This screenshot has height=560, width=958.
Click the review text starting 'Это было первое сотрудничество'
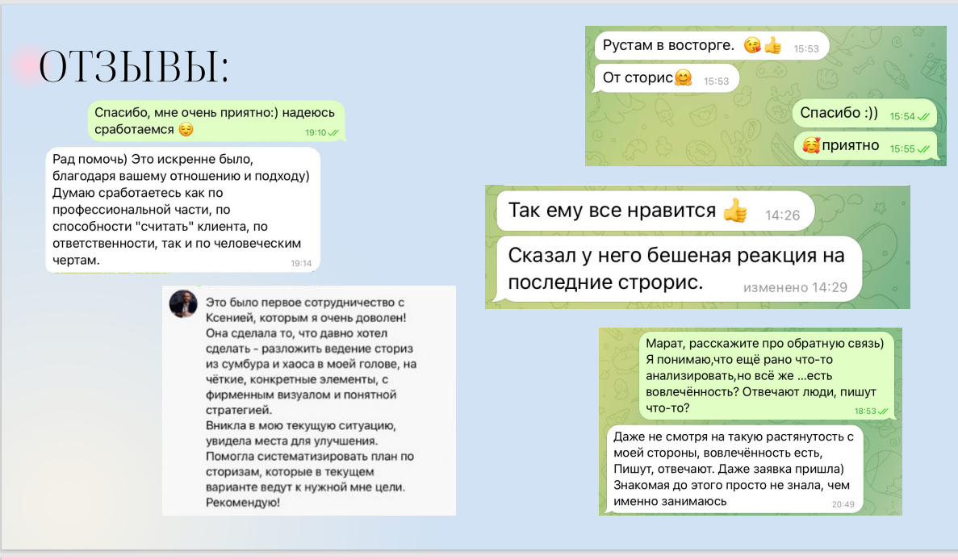coord(311,403)
